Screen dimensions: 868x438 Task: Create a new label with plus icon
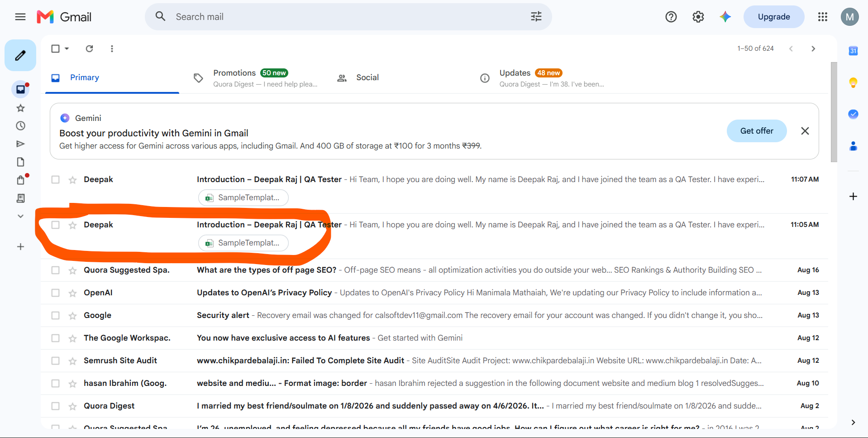pyautogui.click(x=20, y=247)
